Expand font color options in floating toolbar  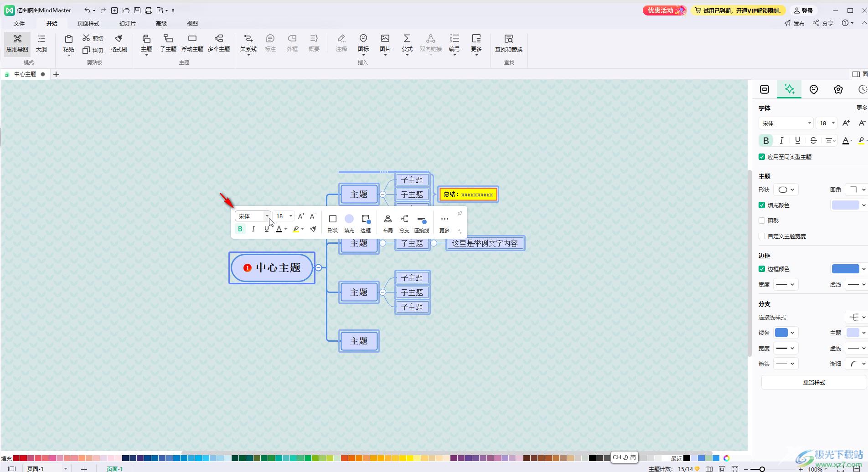[286, 229]
